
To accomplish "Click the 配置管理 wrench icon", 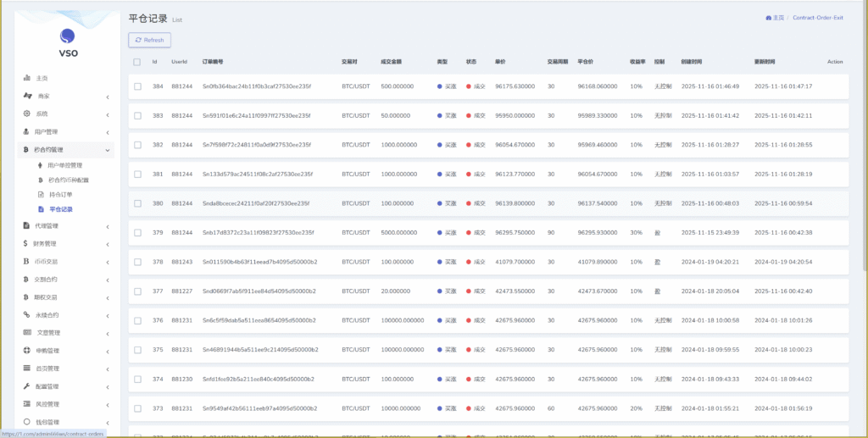I will 27,386.
